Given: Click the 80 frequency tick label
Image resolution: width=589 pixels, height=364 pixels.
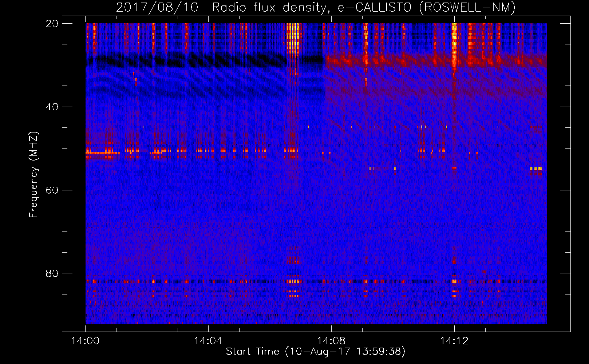Looking at the screenshot, I should (52, 273).
